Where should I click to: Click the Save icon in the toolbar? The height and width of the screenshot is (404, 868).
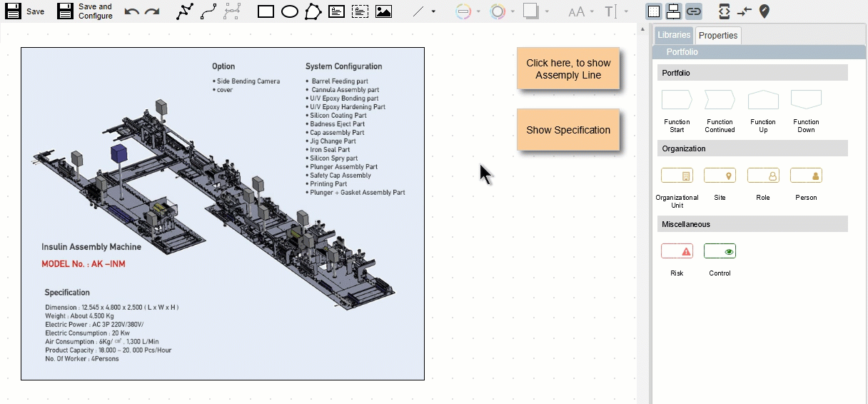(13, 11)
